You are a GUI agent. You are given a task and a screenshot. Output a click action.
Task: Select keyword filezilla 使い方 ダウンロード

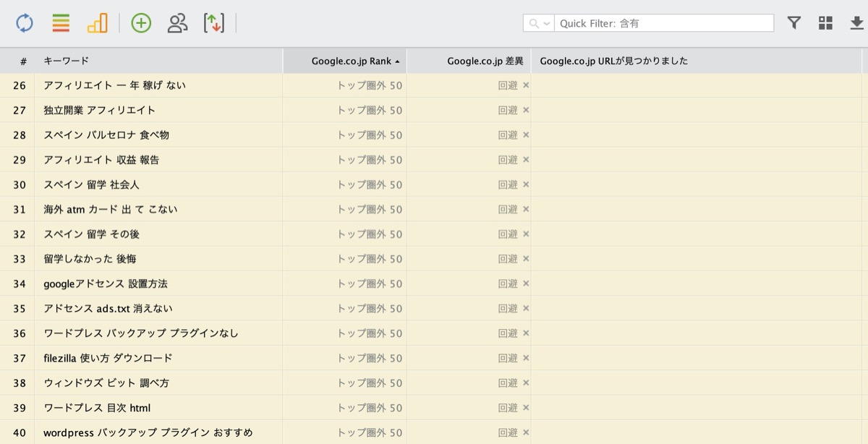coord(108,358)
